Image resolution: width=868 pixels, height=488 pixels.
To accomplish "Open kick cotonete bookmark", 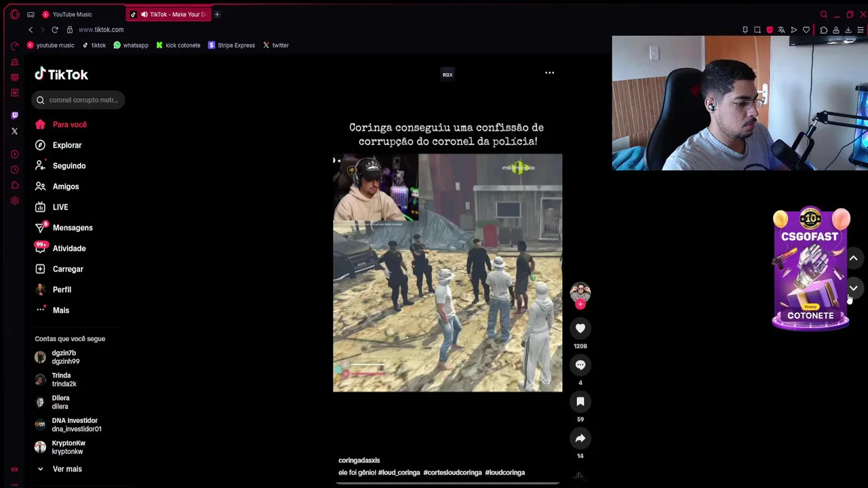I will pyautogui.click(x=178, y=45).
